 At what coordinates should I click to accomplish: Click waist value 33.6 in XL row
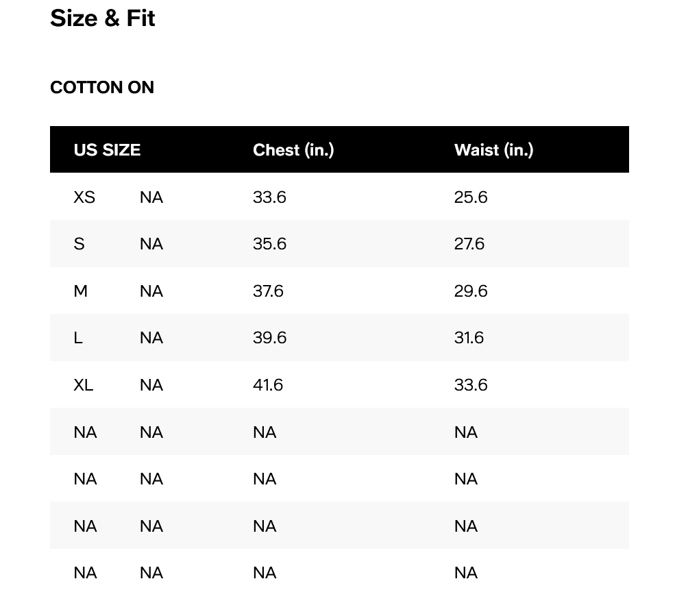tap(471, 385)
